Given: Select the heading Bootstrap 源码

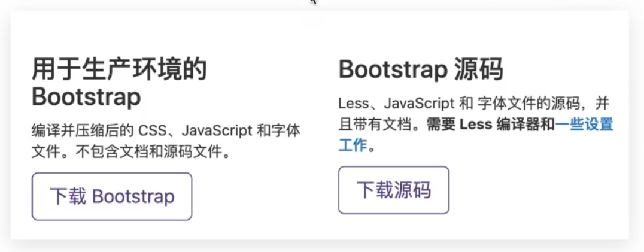Looking at the screenshot, I should tap(421, 70).
